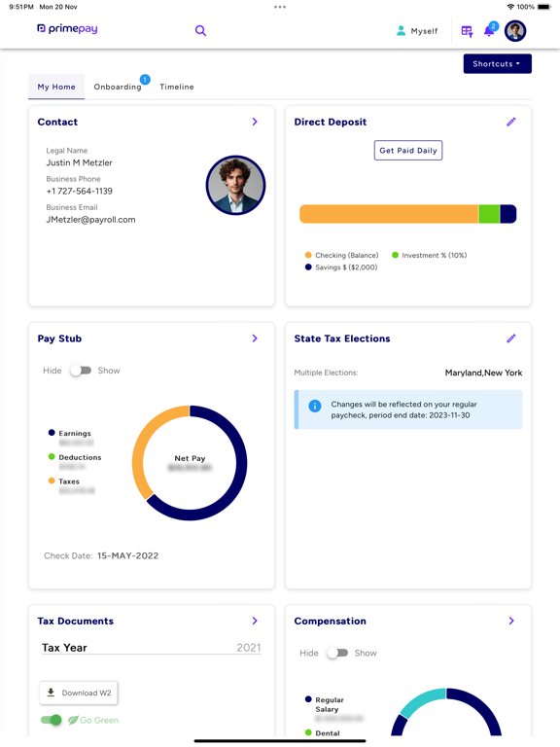Click the Compensation donut chart
560x747 pixels.
[x=446, y=712]
